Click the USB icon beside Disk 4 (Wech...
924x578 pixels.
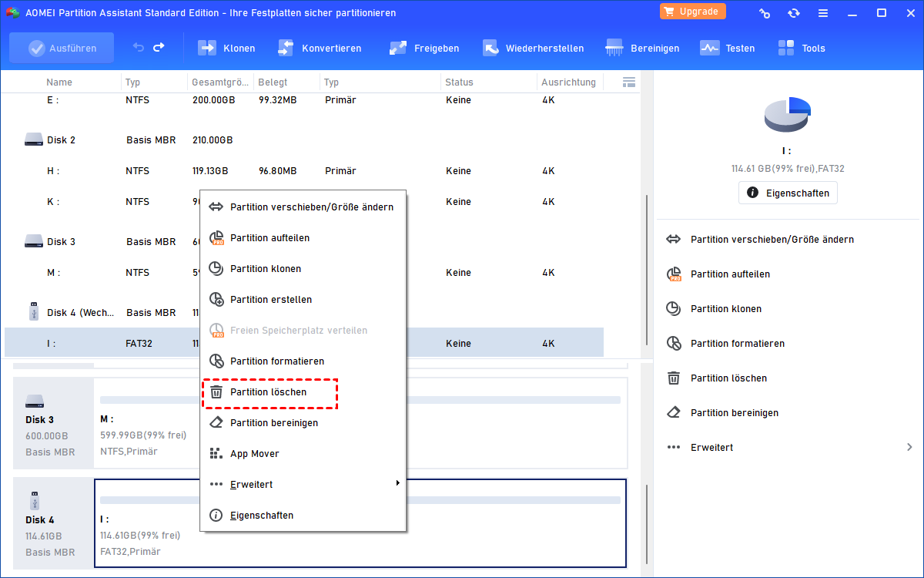(34, 312)
